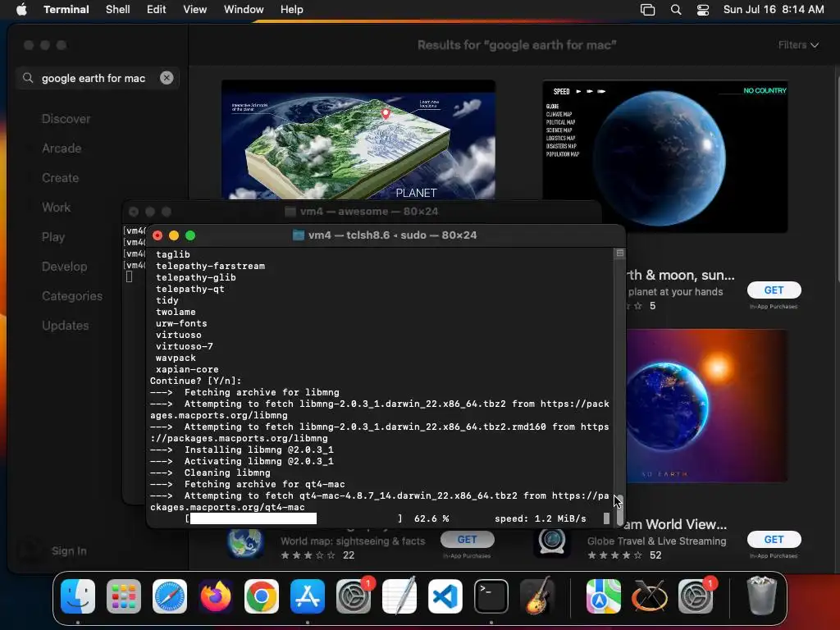Click the folder icon in the tclsh8.6 terminal title
This screenshot has height=630, width=840.
click(x=299, y=235)
